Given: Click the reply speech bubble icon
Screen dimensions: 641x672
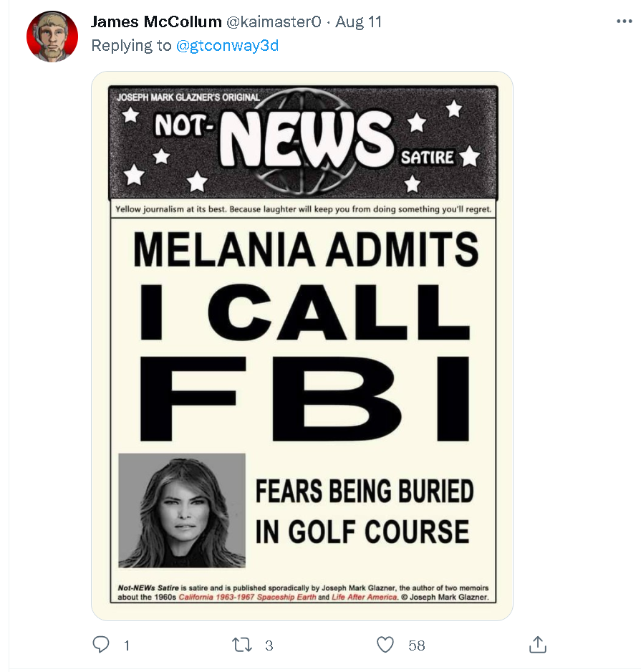Looking at the screenshot, I should 101,645.
